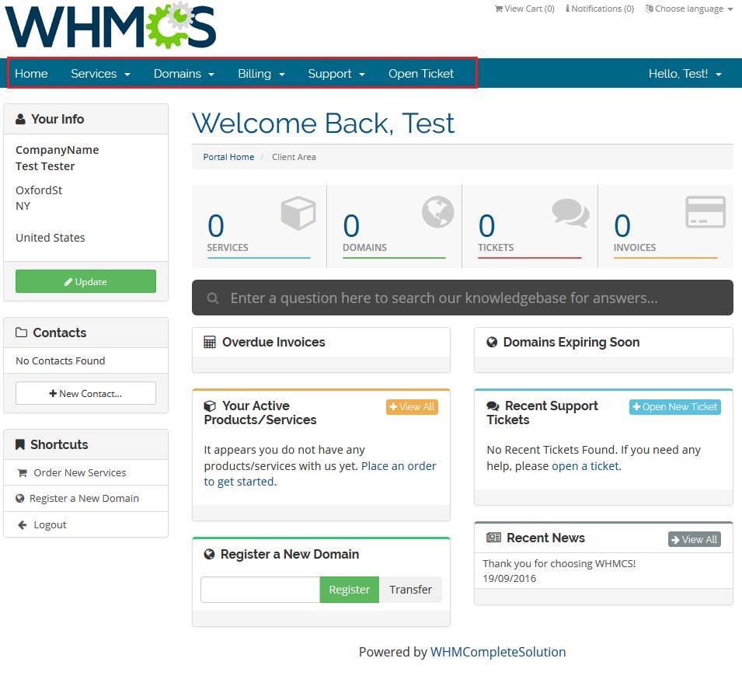Expand the Billing menu

click(261, 73)
